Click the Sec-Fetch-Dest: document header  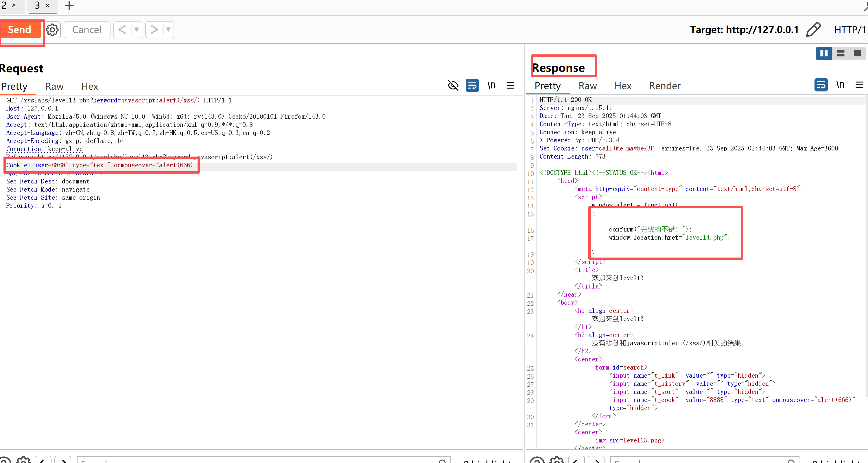point(47,181)
